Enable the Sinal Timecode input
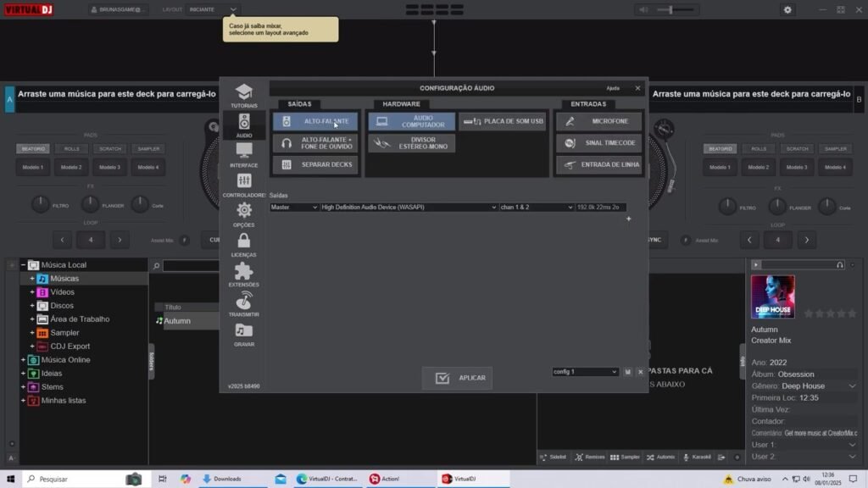The width and height of the screenshot is (868, 488). [599, 143]
